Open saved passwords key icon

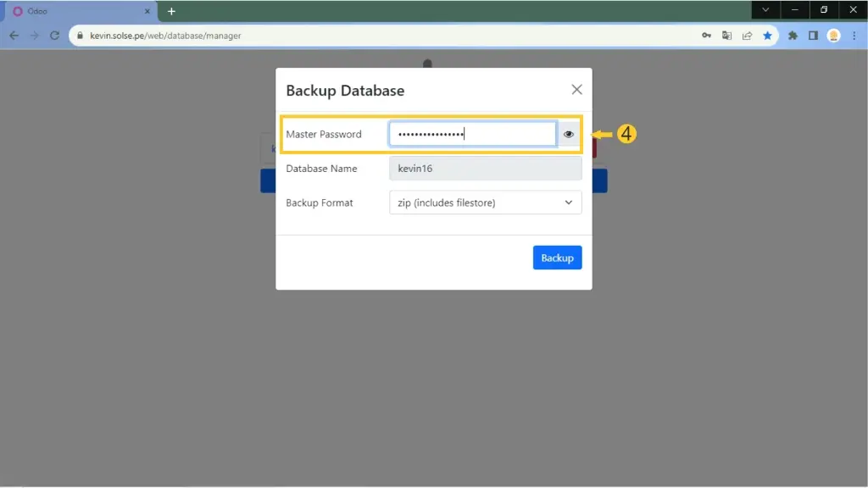[706, 36]
